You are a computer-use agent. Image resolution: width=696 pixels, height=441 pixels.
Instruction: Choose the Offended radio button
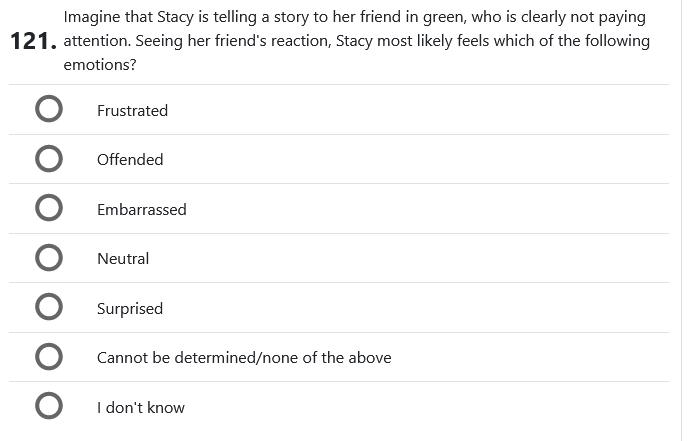49,159
